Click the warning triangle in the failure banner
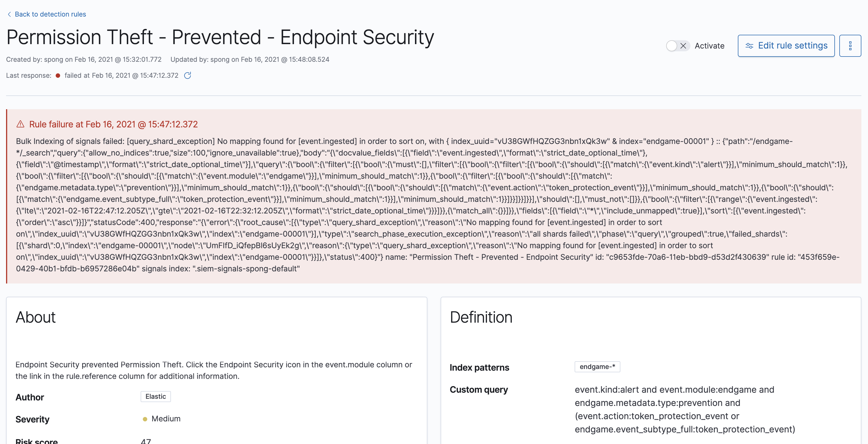This screenshot has height=444, width=868. (21, 124)
